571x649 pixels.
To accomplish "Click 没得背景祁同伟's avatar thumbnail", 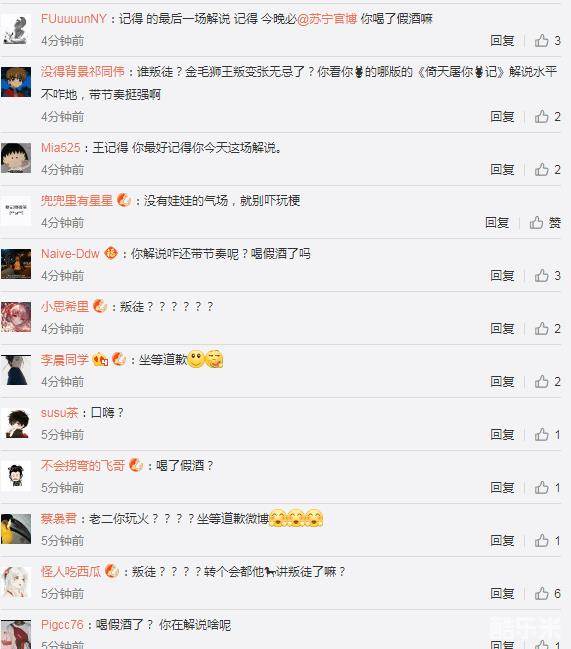I will pos(16,82).
